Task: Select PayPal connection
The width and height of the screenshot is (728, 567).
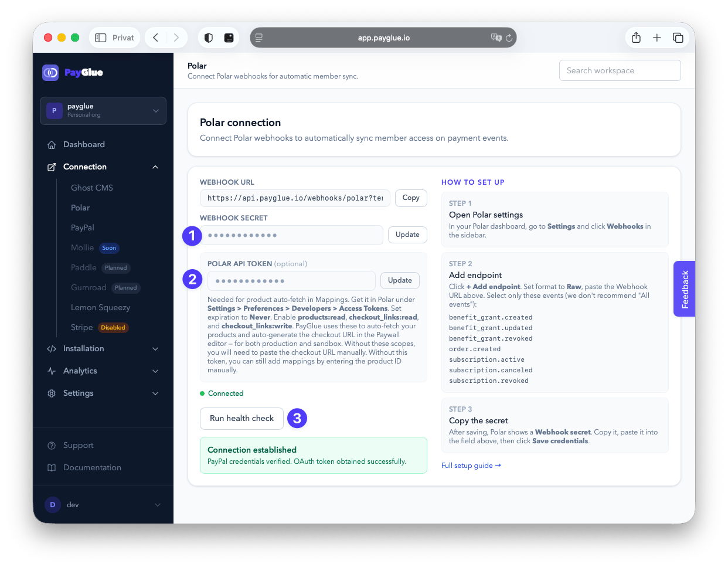Action: (x=83, y=228)
